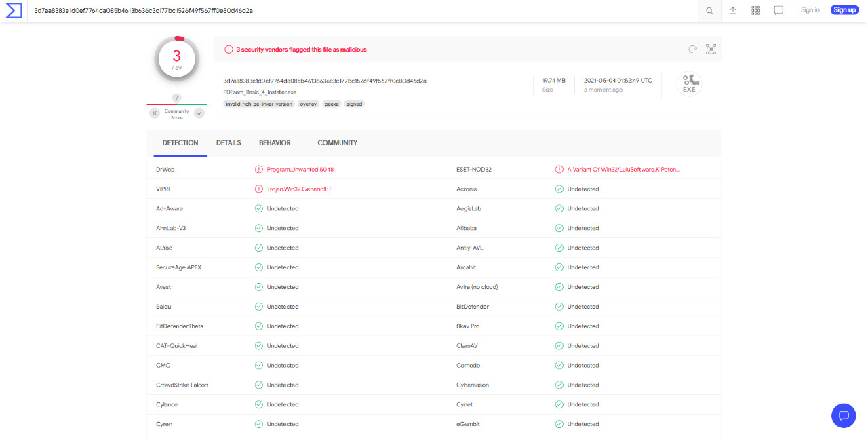
Task: Click the CMC vendor name
Action: 163,366
